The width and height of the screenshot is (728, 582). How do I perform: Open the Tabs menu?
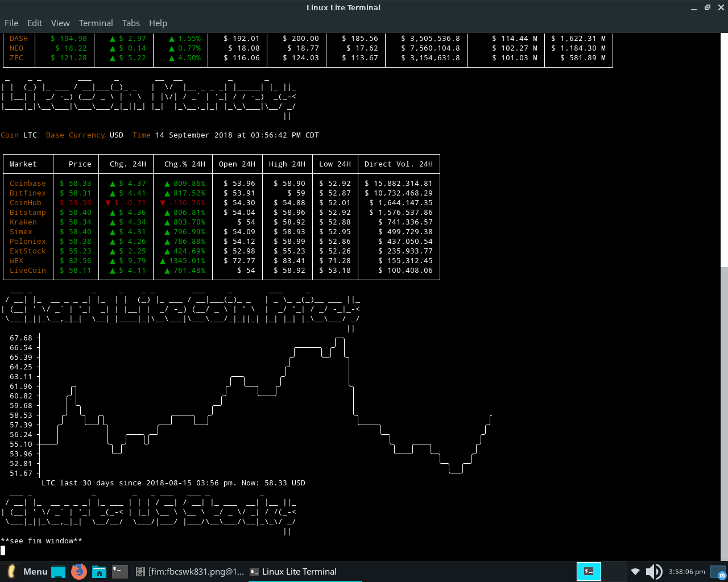pos(131,23)
